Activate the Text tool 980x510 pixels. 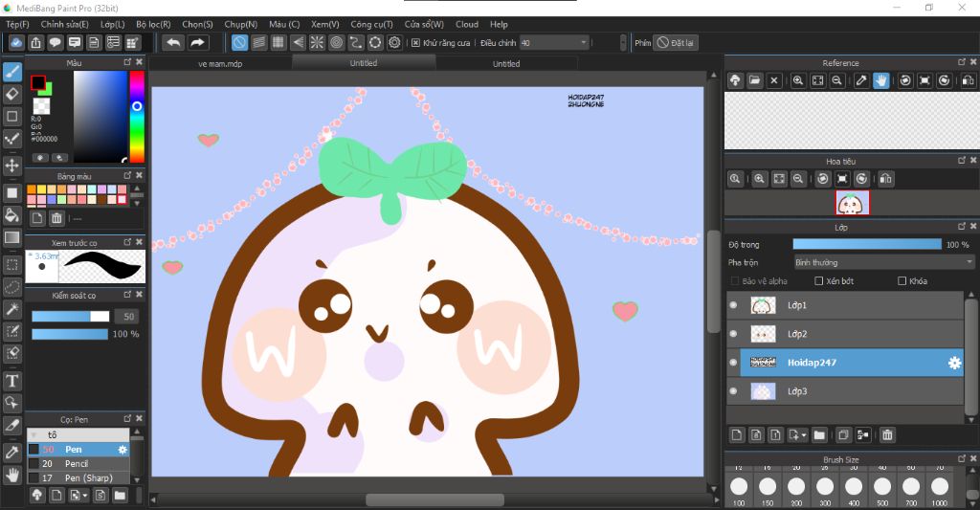tap(12, 381)
